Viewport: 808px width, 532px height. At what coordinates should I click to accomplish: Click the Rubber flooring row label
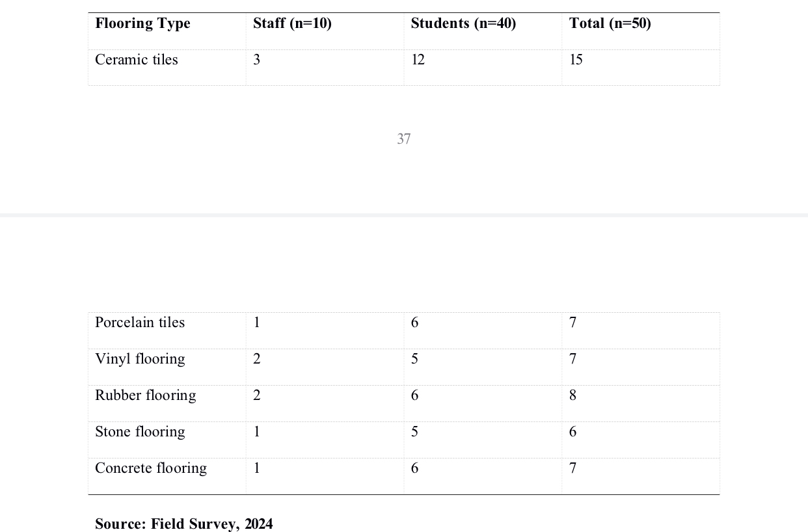(145, 395)
